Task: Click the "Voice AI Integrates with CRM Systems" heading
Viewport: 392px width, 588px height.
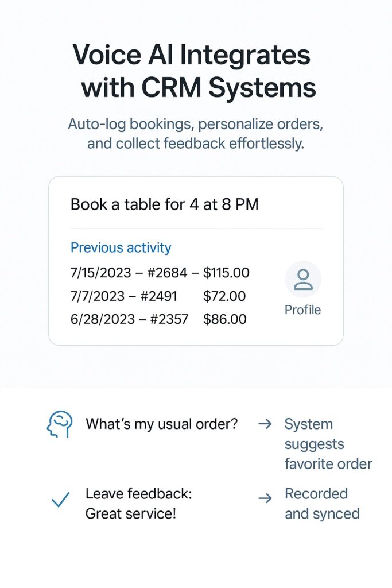Action: (x=195, y=72)
